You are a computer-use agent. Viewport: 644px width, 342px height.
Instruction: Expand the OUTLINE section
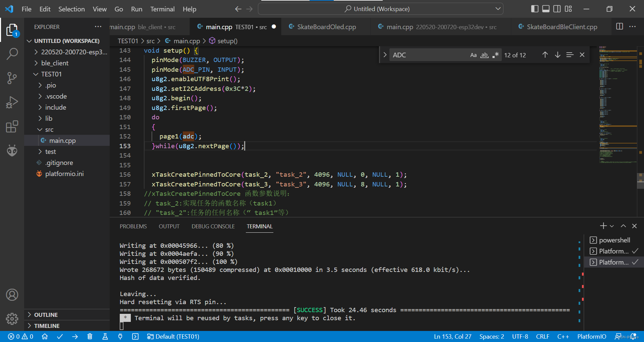[x=67, y=315]
